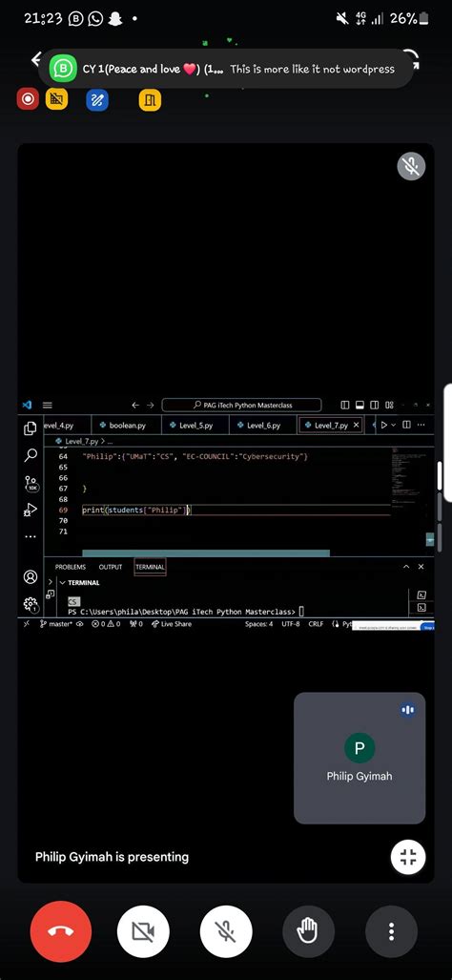Tap the blue pen drawing icon
Screen dimensions: 452x980
point(96,99)
